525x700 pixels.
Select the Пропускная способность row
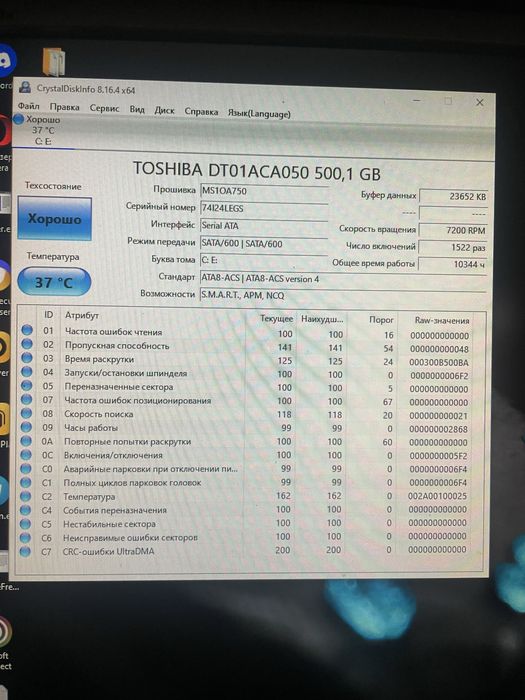250,347
